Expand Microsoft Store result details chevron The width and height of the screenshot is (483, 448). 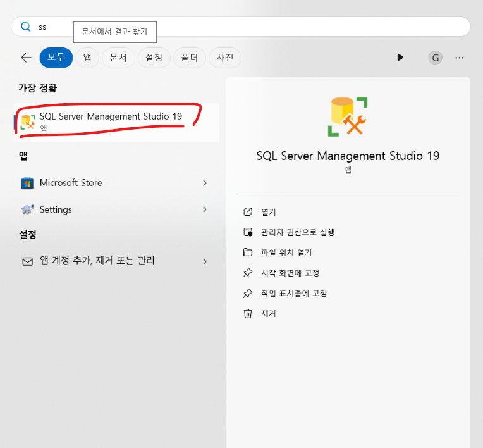205,183
